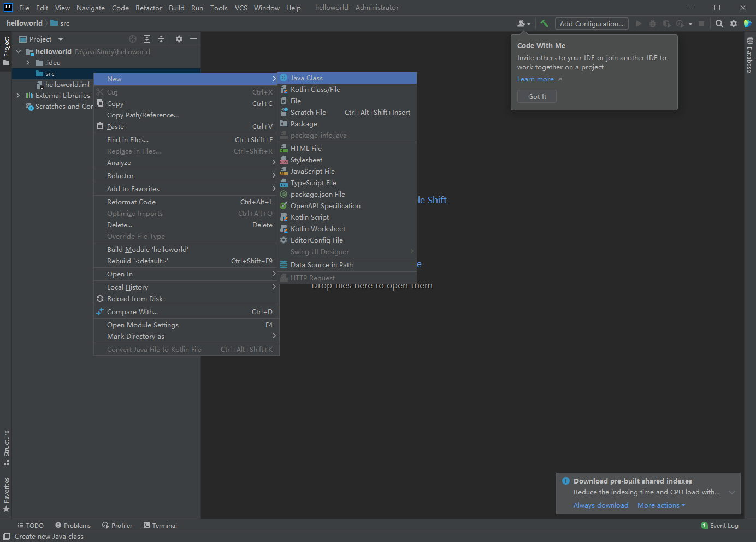Open the Code With Me user icon

tap(523, 23)
